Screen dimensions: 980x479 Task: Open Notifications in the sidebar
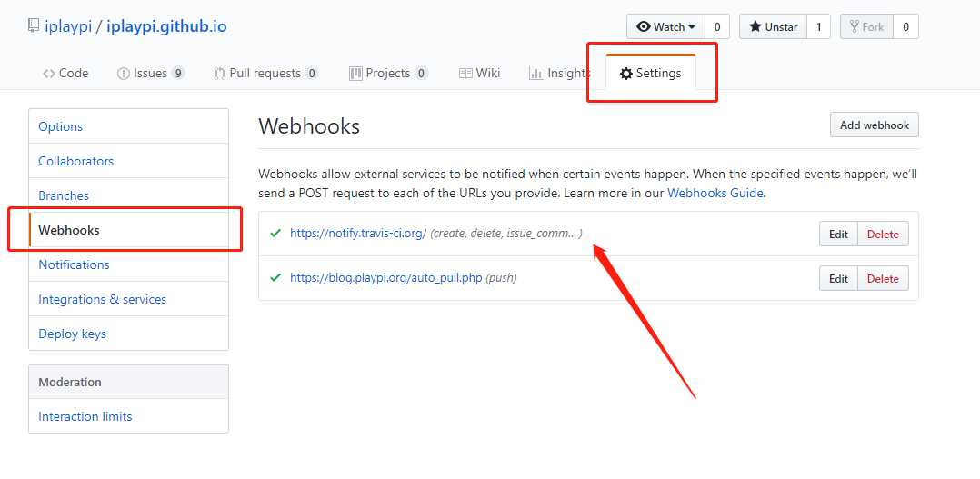(x=129, y=264)
